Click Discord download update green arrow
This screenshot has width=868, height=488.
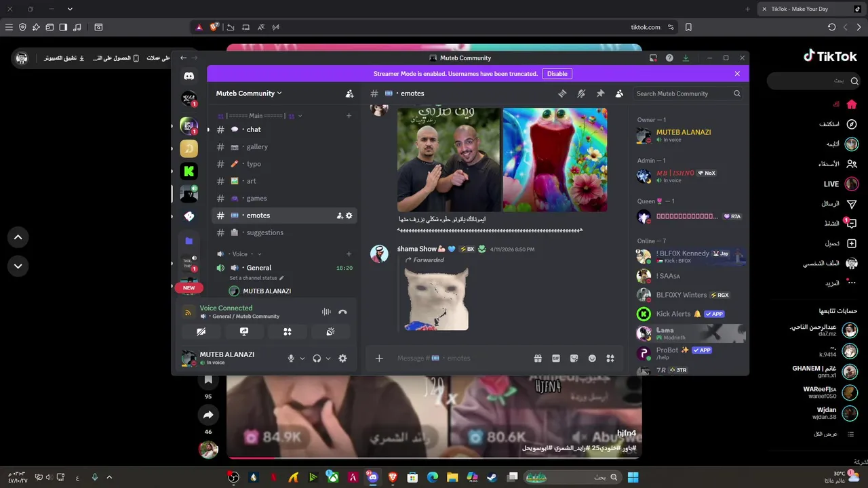686,58
